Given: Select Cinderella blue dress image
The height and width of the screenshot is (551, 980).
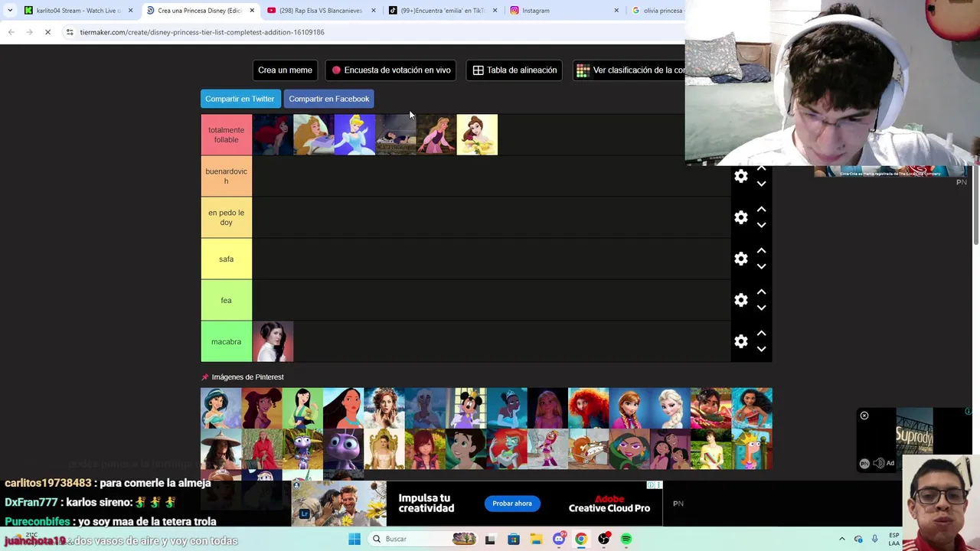Looking at the screenshot, I should tap(354, 135).
